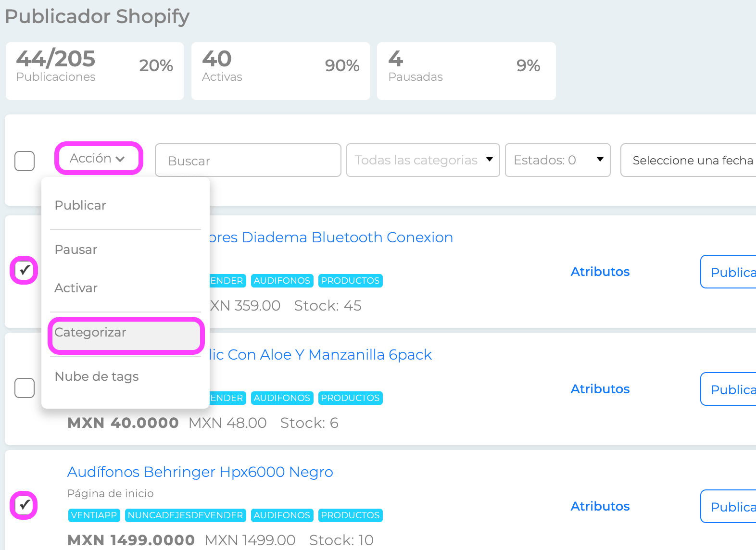Check the Aloe Y Manzanilla product checkbox
Viewport: 756px width, 550px height.
pos(25,388)
